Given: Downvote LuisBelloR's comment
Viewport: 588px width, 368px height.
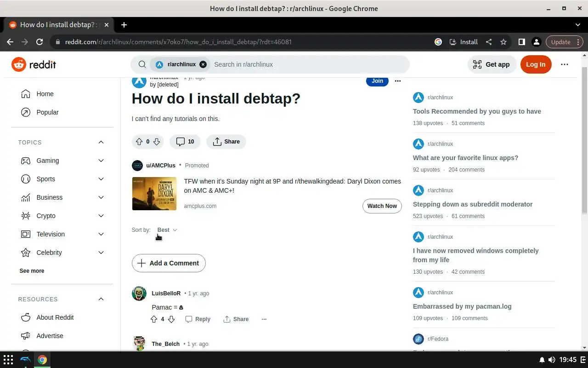Looking at the screenshot, I should [x=171, y=319].
